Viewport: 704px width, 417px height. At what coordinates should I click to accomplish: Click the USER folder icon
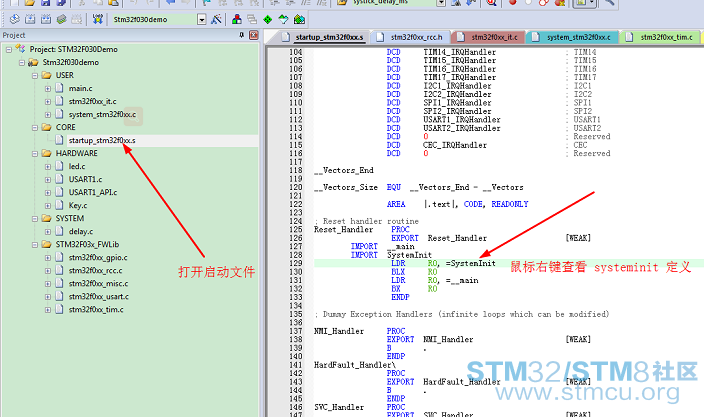click(x=46, y=75)
